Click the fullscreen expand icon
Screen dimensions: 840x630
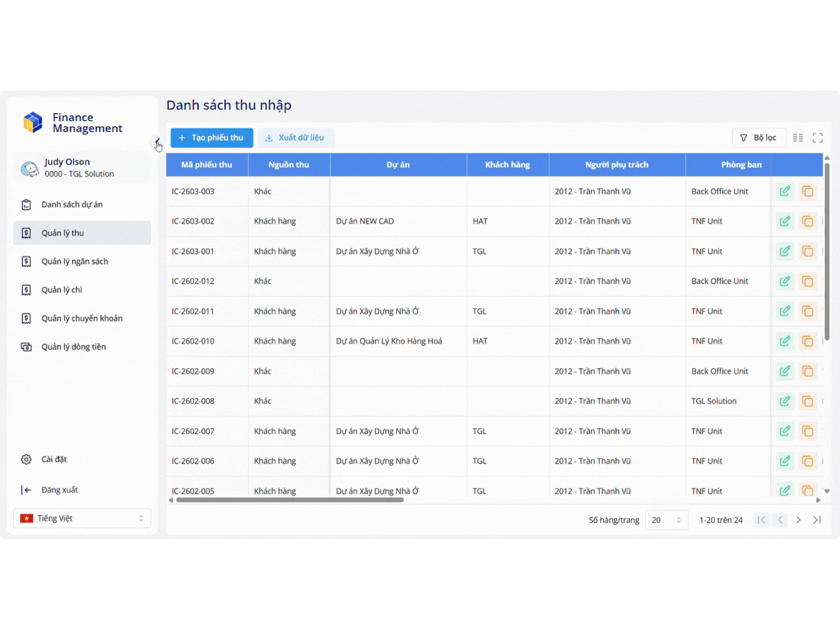[x=817, y=138]
